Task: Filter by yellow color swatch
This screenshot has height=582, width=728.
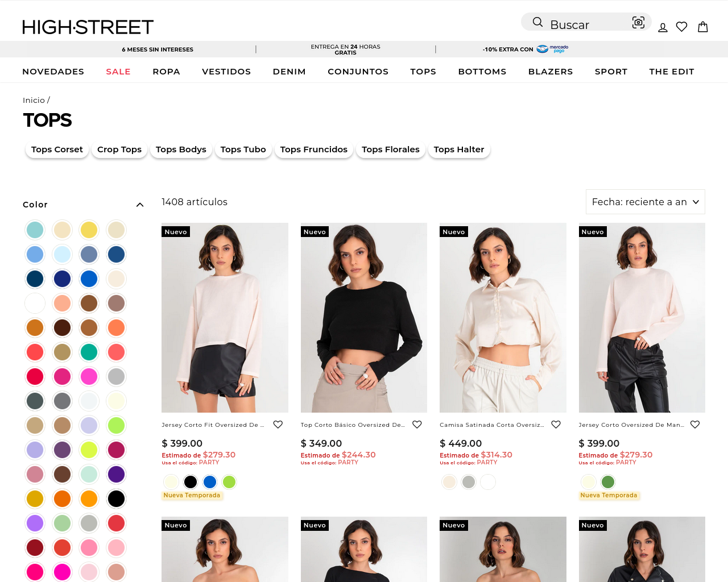Action: point(89,230)
